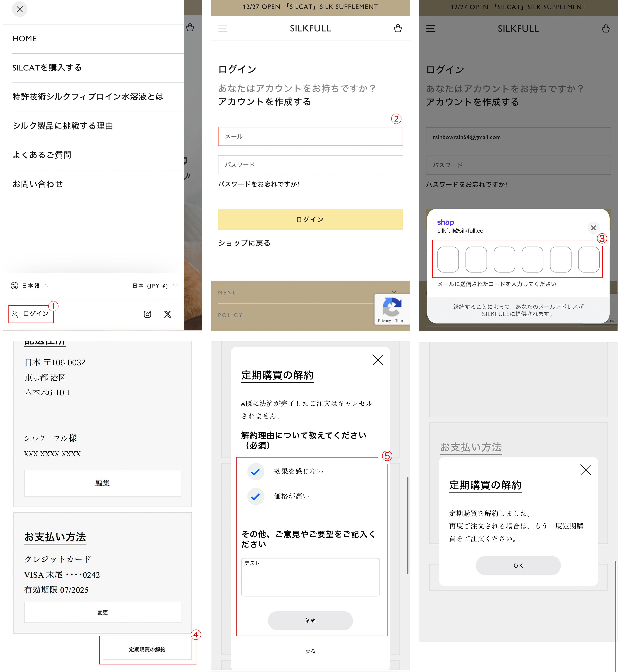This screenshot has width=621, height=672.
Task: Close the cancellation reason dialog
Action: [378, 360]
